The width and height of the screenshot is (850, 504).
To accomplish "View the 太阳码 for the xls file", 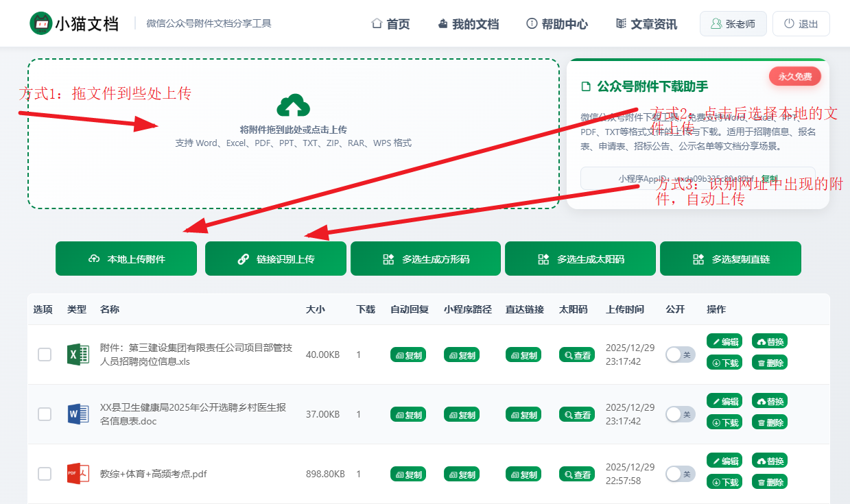I will coord(576,355).
